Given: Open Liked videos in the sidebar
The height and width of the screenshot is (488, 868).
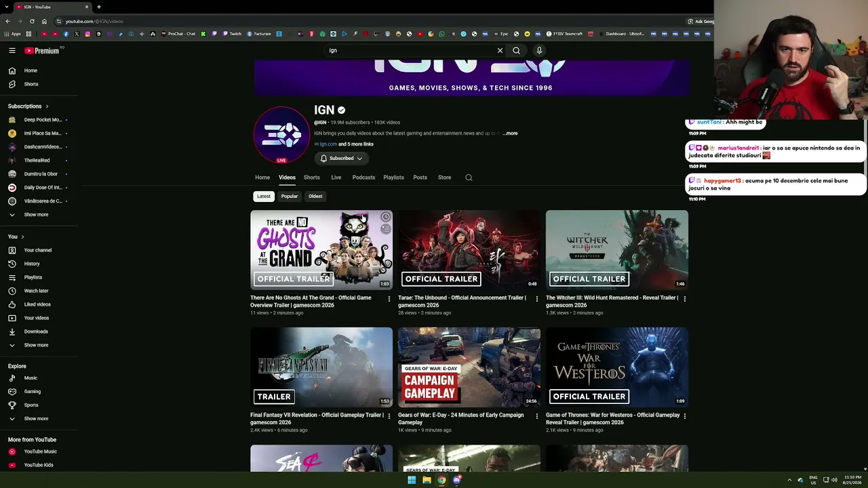Looking at the screenshot, I should [x=39, y=304].
